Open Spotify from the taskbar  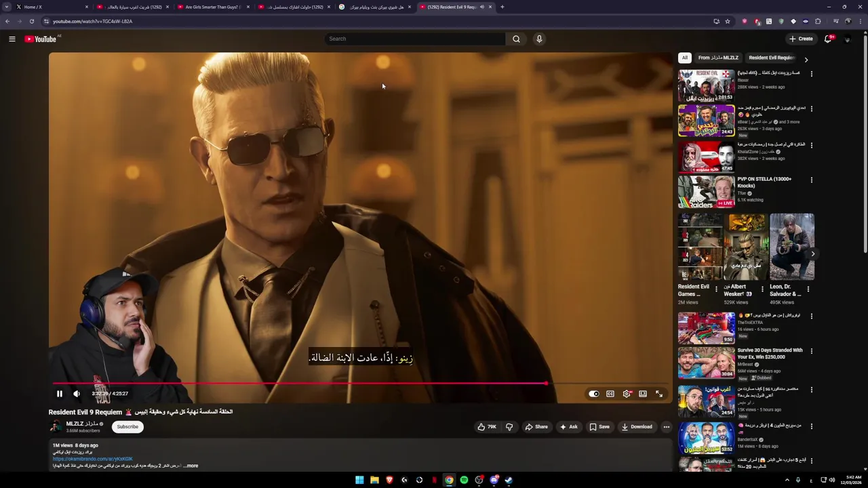[464, 480]
